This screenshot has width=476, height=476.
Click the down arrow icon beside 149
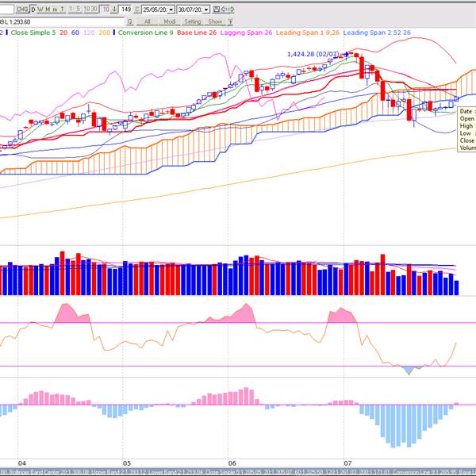click(114, 10)
